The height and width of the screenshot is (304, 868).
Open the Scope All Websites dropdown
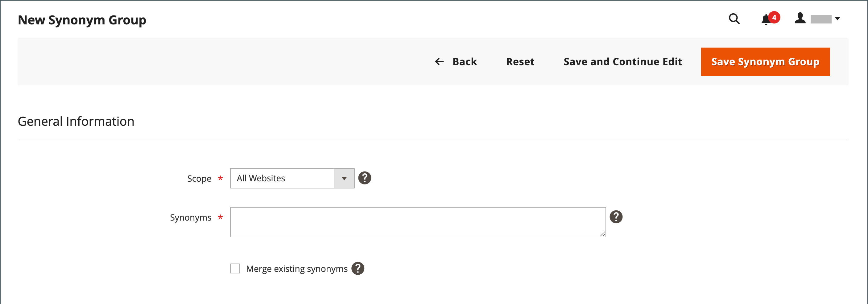[x=282, y=178]
